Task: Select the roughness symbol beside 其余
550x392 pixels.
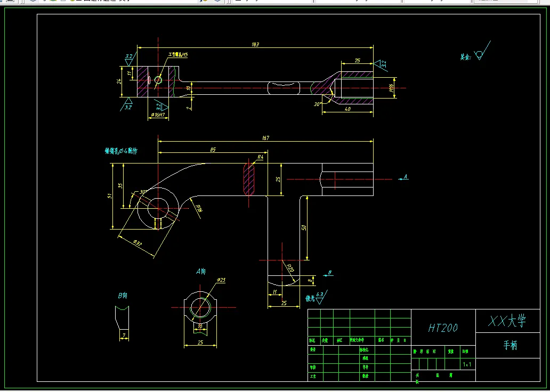Action: pos(482,51)
